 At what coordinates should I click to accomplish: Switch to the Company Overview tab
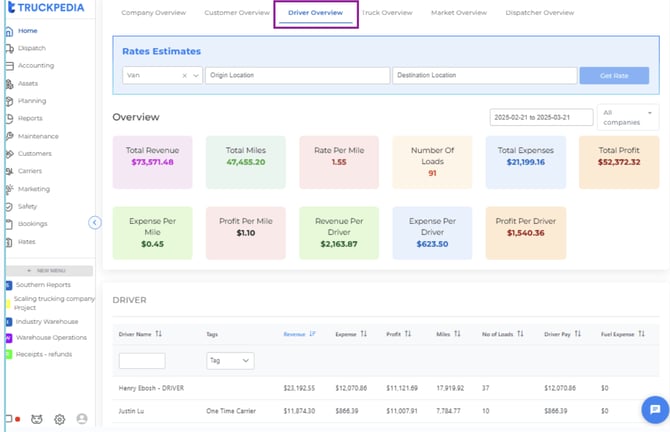[x=153, y=13]
